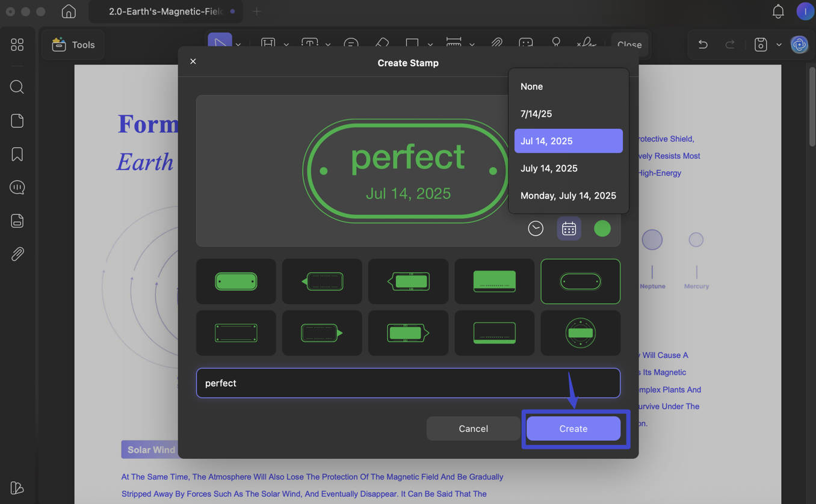816x504 pixels.
Task: Open the form fields sidebar icon
Action: pos(17,221)
